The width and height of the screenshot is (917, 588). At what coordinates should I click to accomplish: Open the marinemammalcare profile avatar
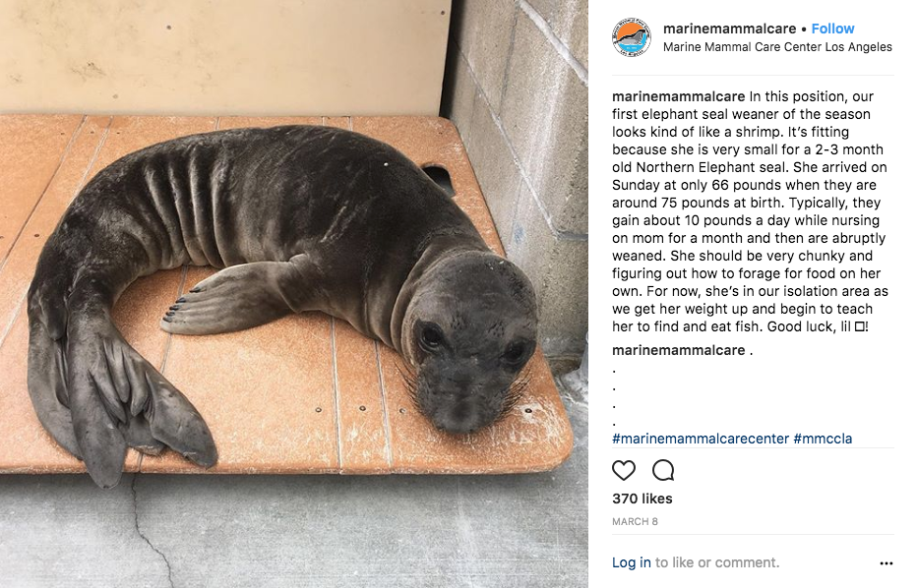[631, 36]
